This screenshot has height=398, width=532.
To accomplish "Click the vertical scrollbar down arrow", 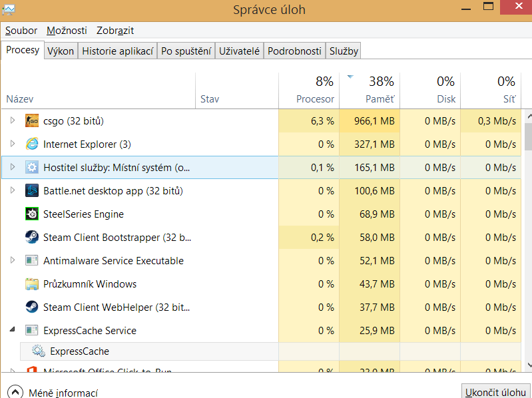I will pyautogui.click(x=526, y=365).
